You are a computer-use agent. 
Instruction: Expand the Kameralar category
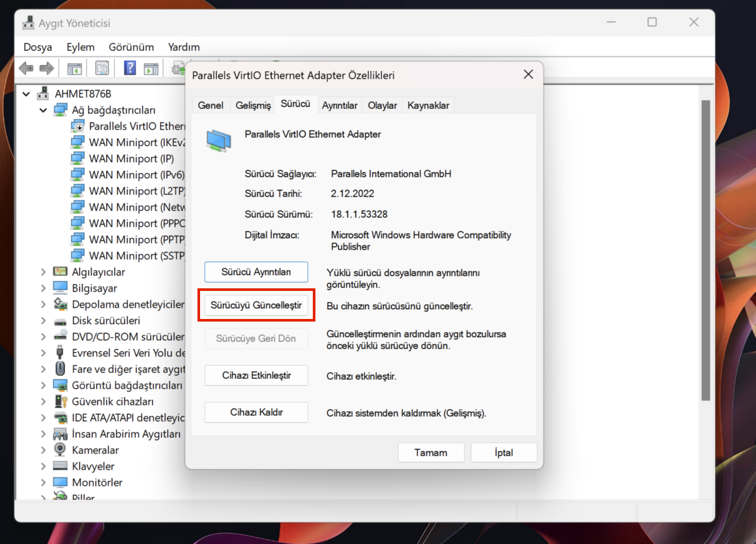click(x=44, y=450)
